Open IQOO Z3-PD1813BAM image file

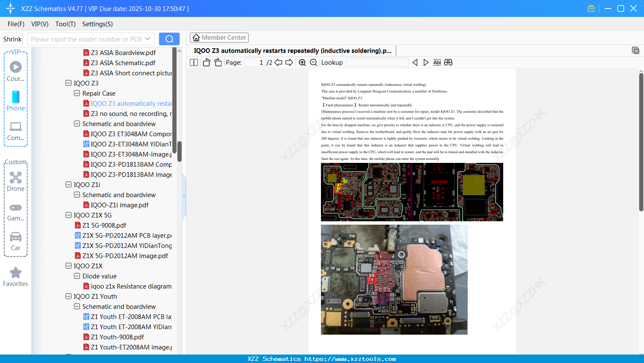(127, 174)
